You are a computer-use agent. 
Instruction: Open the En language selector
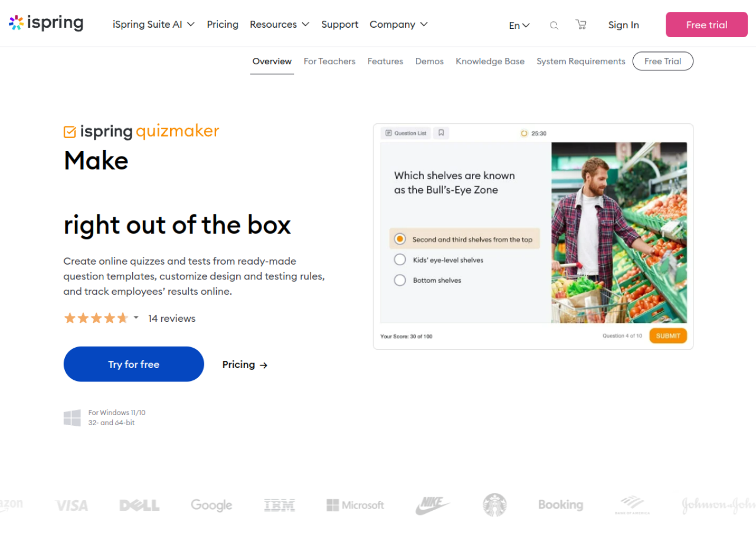[x=519, y=25]
